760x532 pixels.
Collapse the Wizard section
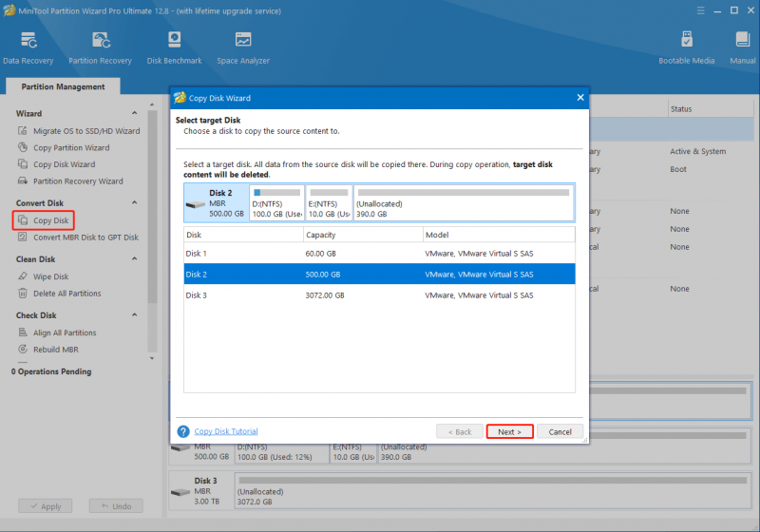point(134,113)
